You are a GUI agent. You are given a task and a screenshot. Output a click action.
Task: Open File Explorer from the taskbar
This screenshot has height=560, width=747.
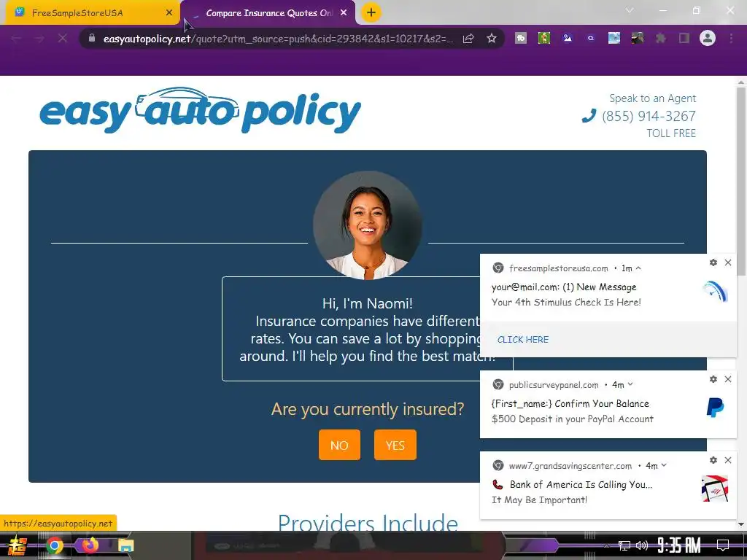tap(125, 545)
